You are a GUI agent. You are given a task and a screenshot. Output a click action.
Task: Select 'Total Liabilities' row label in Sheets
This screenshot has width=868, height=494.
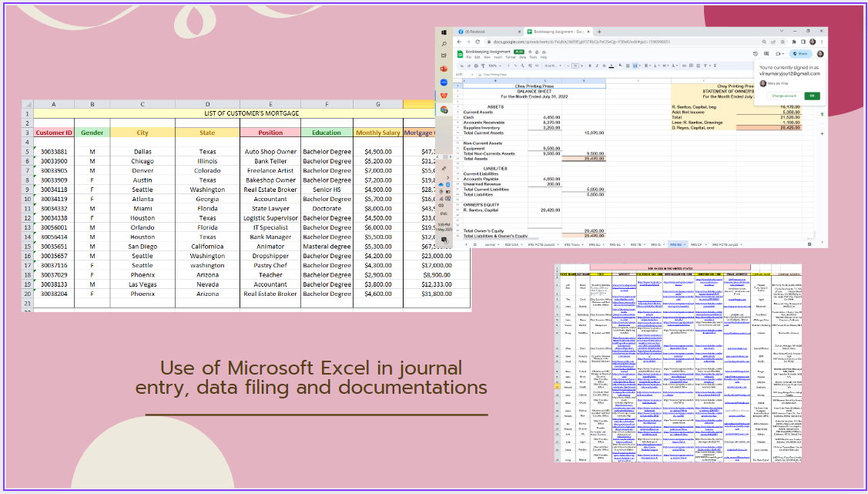pos(478,194)
